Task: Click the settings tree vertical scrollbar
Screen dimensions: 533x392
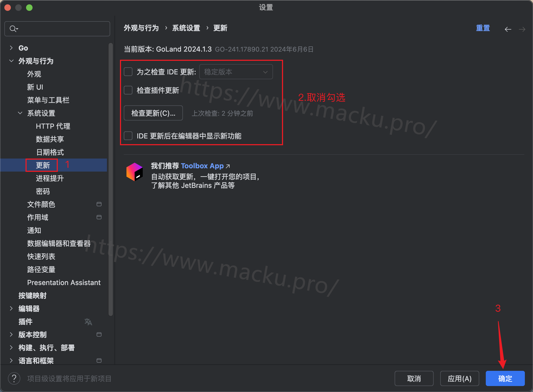Action: click(110, 179)
